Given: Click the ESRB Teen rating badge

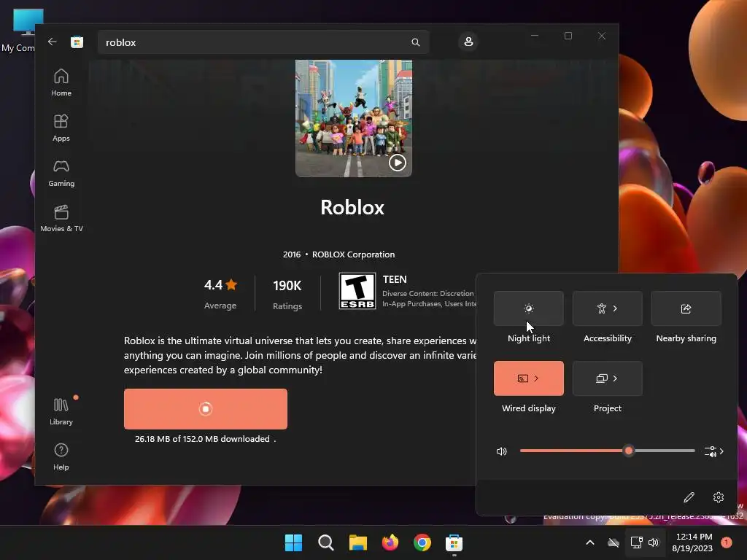Looking at the screenshot, I should pos(357,291).
